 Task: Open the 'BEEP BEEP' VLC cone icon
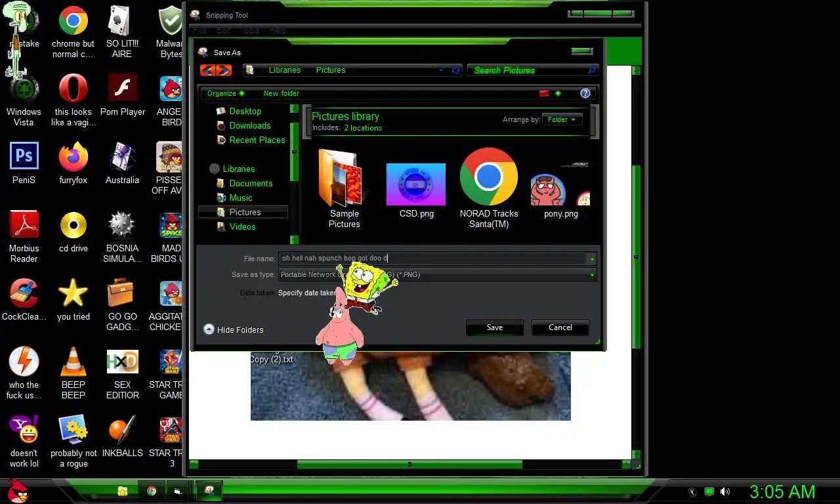[x=73, y=373]
